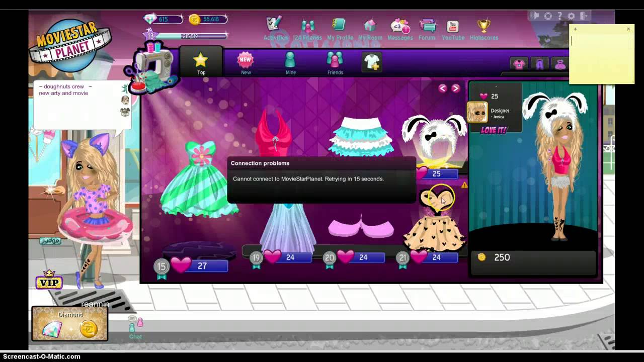The height and width of the screenshot is (362, 644).
Task: Visit My Room house icon
Action: point(370,25)
